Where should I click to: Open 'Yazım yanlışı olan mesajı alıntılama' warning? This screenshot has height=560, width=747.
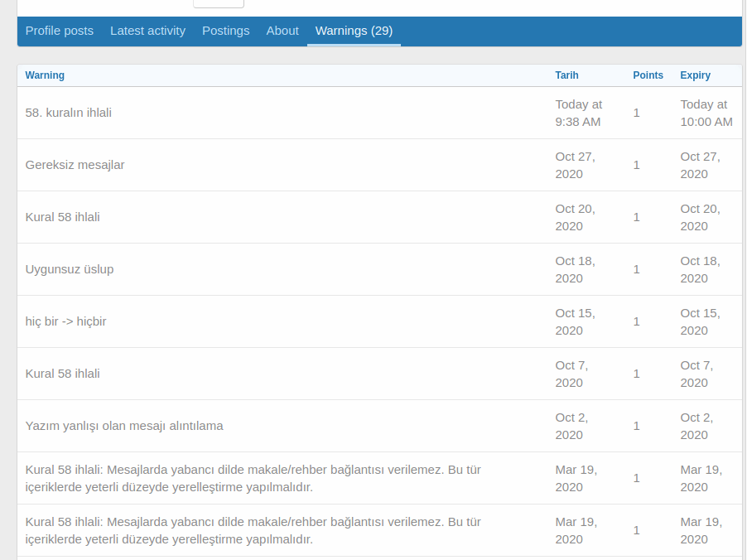[x=124, y=426]
